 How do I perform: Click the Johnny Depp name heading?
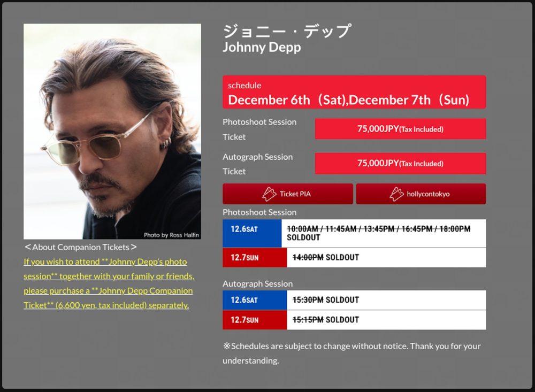[262, 47]
